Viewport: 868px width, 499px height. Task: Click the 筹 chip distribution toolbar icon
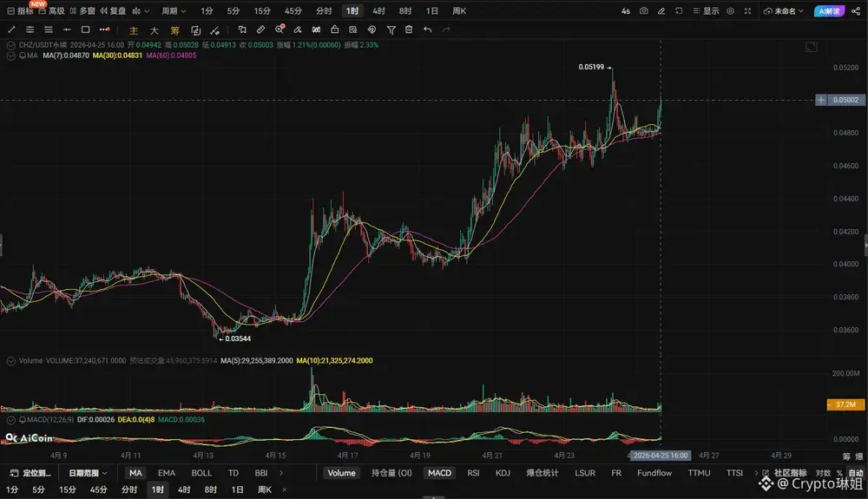(175, 30)
